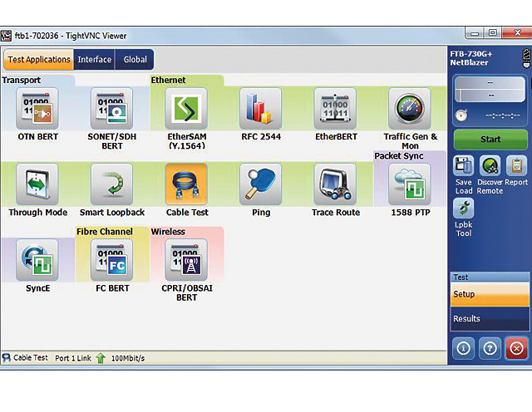
Task: Click the red exit X button
Action: click(x=516, y=348)
